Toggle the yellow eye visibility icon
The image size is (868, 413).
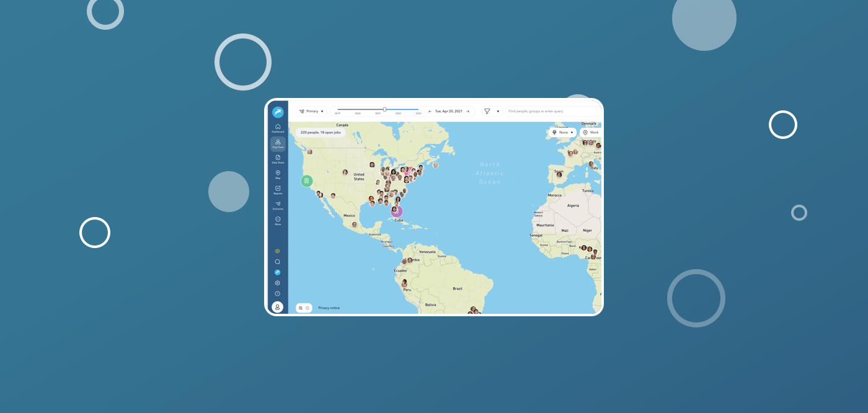point(277,251)
